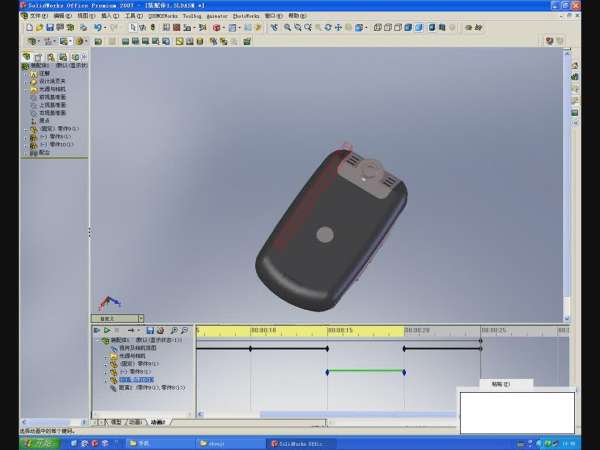Click the timeline zoom-in magnifier icon
The width and height of the screenshot is (600, 450).
coord(173,330)
